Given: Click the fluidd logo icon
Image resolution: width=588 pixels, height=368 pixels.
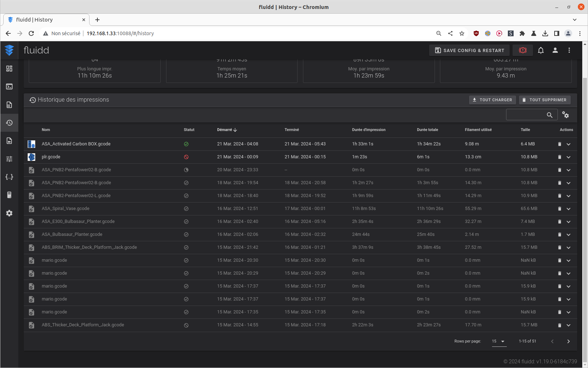Looking at the screenshot, I should (x=9, y=50).
